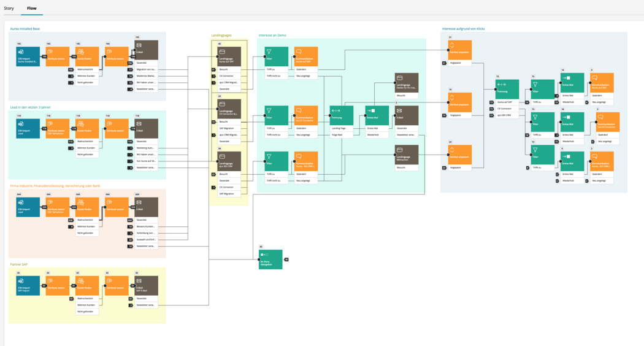Select Partner SAP group title
This screenshot has width=644, height=346.
click(x=19, y=264)
